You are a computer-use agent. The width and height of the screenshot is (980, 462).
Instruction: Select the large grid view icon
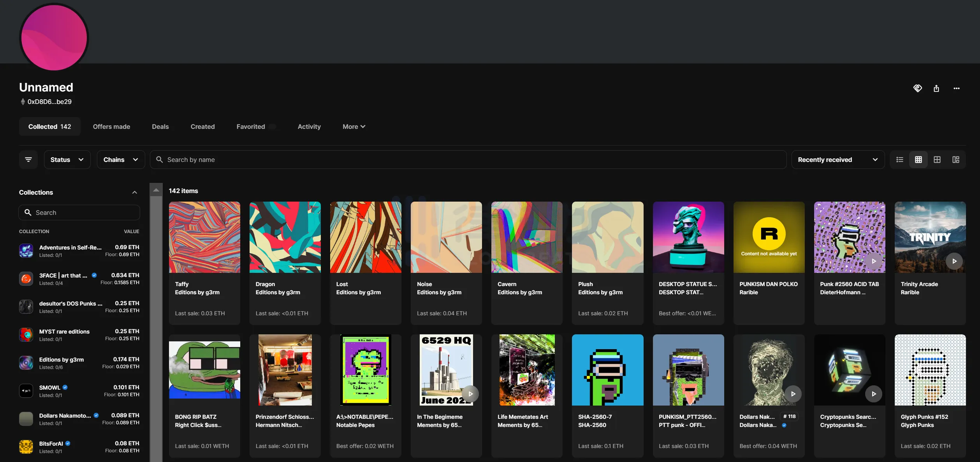click(937, 160)
